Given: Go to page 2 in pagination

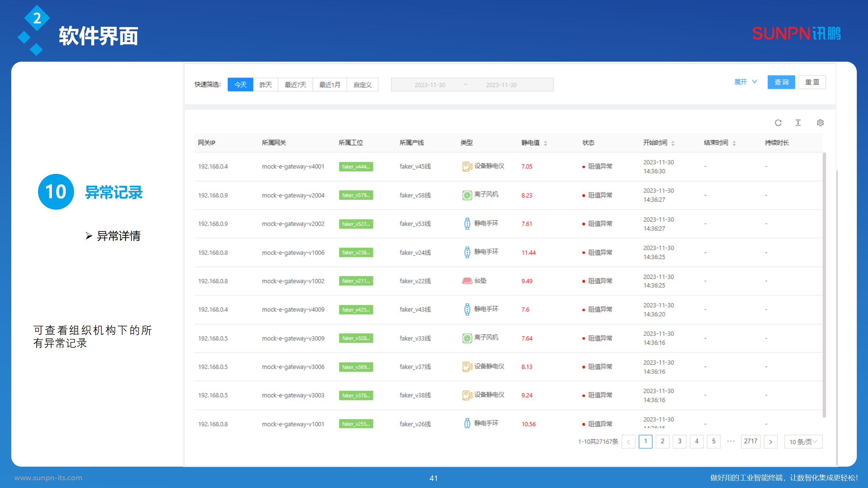Looking at the screenshot, I should pos(662,441).
